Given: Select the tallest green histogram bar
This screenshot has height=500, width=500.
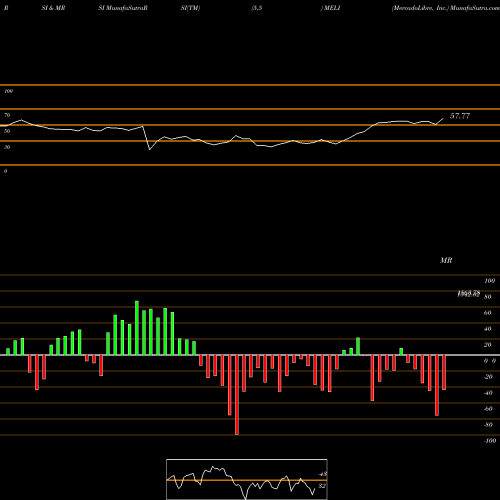Looking at the screenshot, I should click(x=137, y=328).
